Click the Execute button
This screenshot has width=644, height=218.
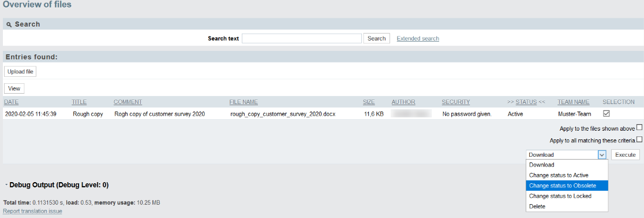(625, 154)
